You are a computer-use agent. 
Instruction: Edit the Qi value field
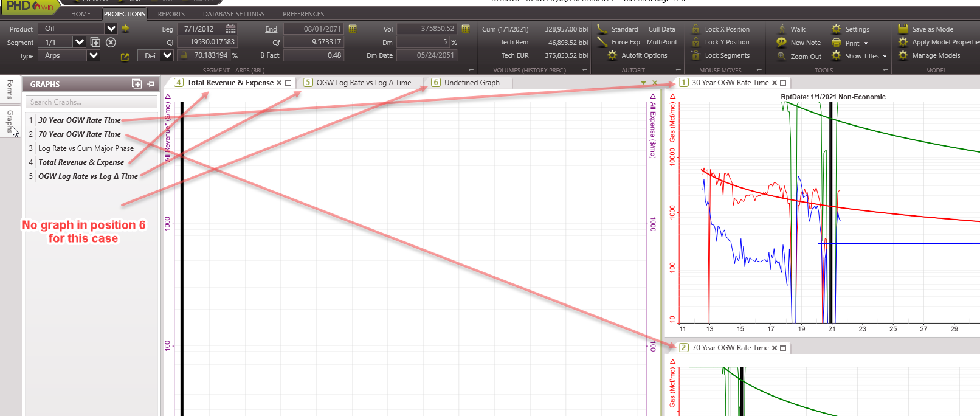[207, 42]
